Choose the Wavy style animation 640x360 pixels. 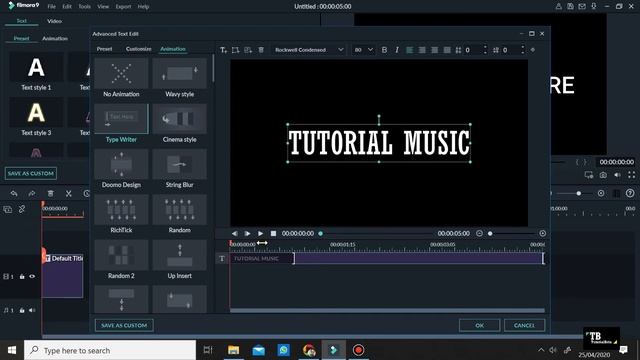[180, 78]
